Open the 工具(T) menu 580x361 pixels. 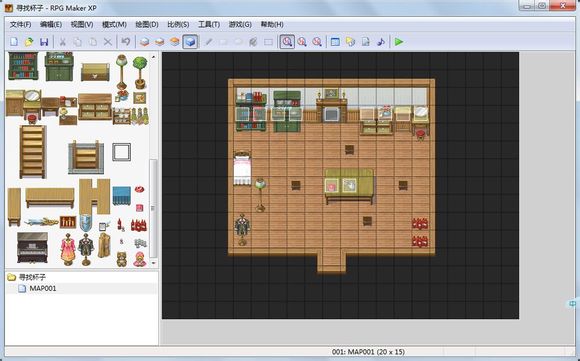(x=209, y=24)
